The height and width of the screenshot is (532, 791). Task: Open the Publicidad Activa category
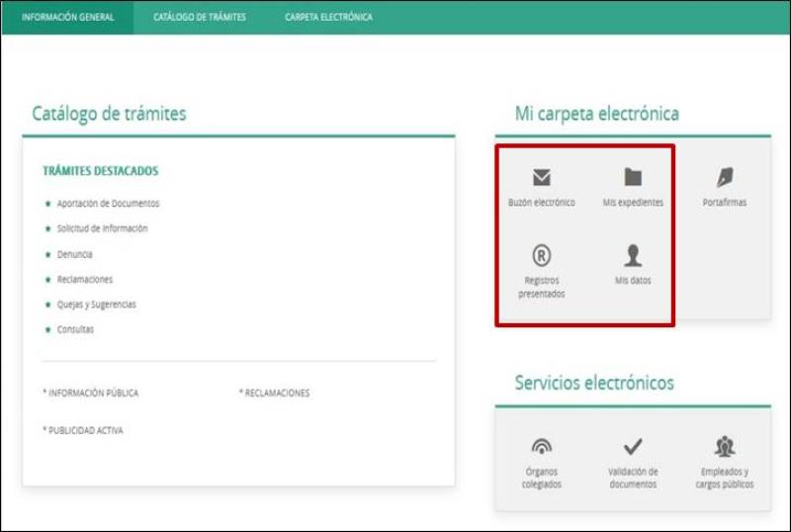click(84, 431)
